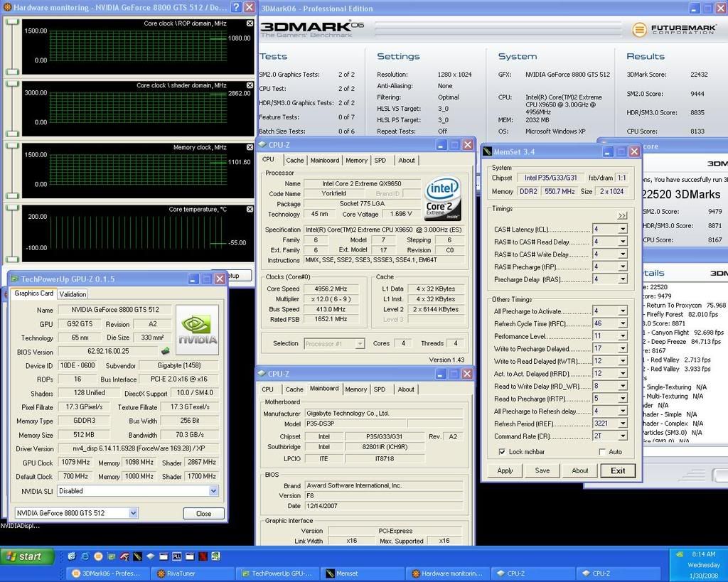Switch to the Validation tab in GPU-Z

pyautogui.click(x=73, y=294)
